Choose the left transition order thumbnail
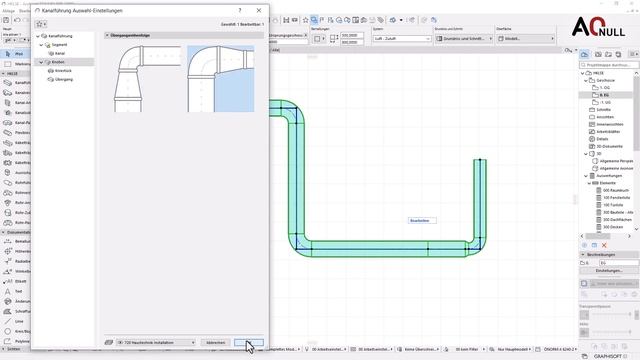640x360 pixels. click(147, 79)
